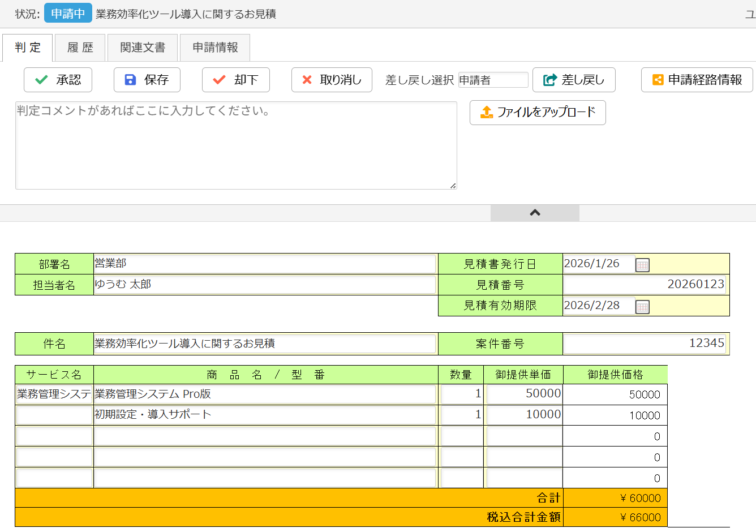This screenshot has height=532, width=756.
Task: Select the 見積番号 input field
Action: [x=644, y=285]
